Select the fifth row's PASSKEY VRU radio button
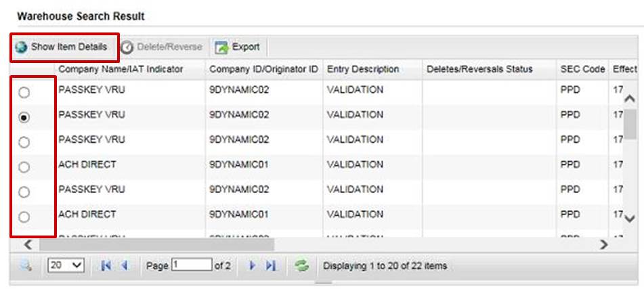 (x=24, y=192)
